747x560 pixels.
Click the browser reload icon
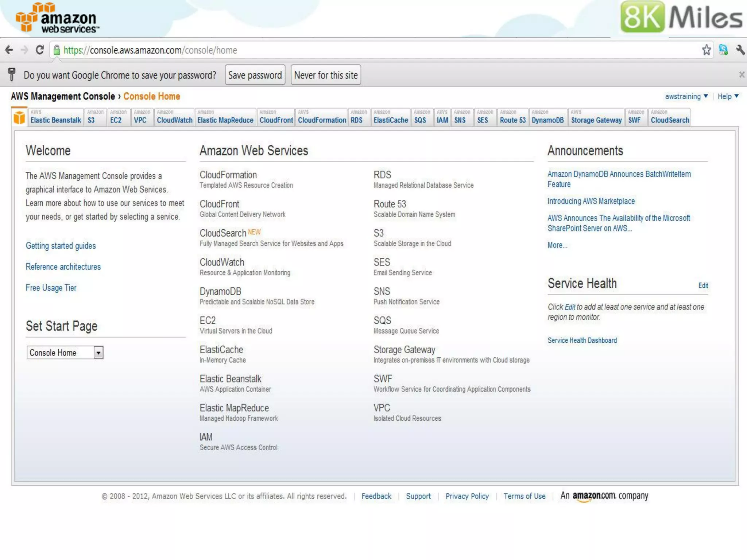click(x=40, y=50)
